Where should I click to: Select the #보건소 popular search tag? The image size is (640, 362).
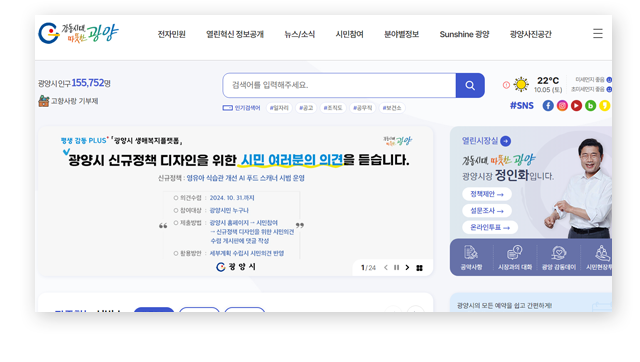pos(392,108)
